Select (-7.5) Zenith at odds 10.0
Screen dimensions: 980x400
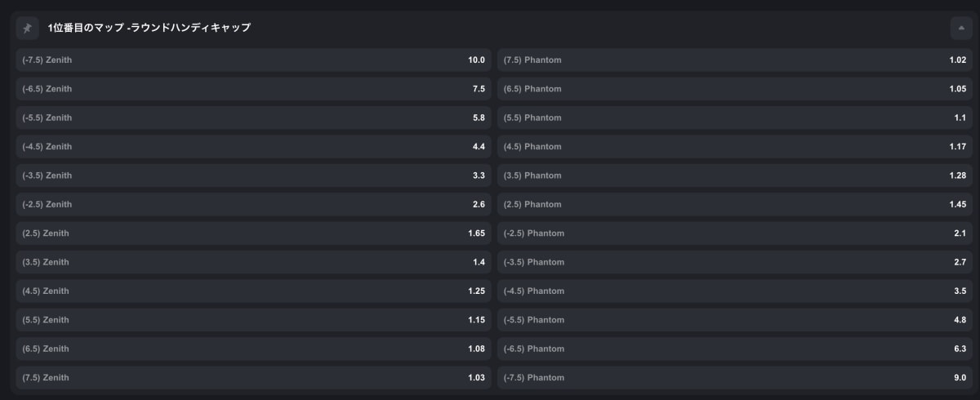coord(253,60)
